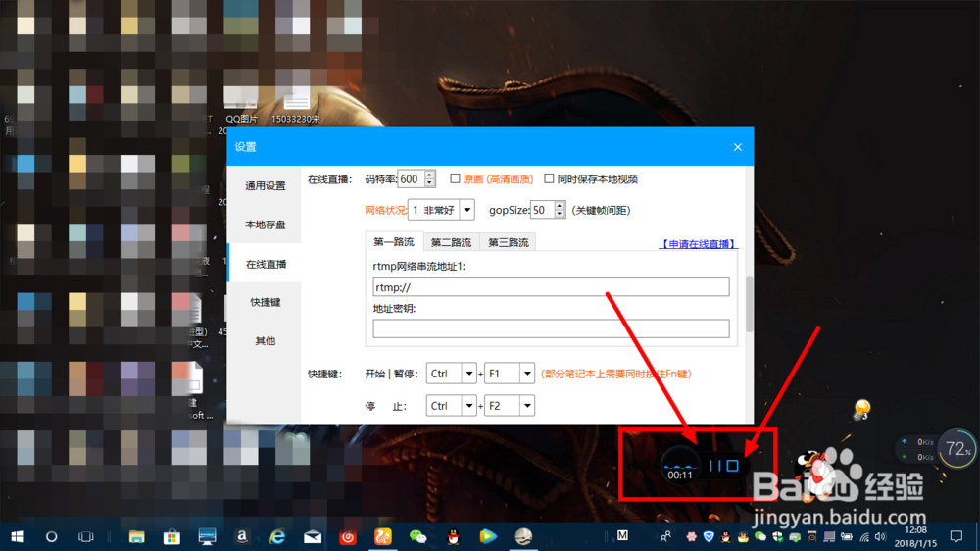Launch Tencent Video play icon on taskbar
The image size is (980, 551).
click(488, 536)
